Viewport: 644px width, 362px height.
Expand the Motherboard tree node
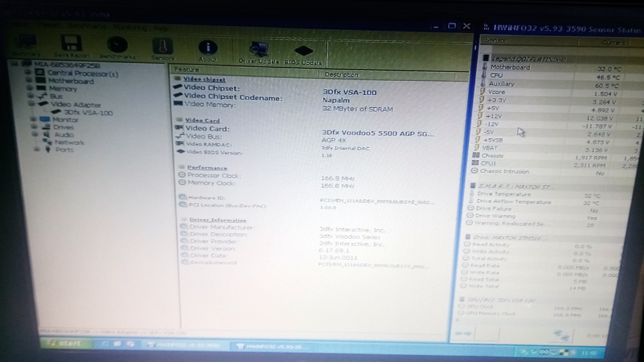pos(29,80)
